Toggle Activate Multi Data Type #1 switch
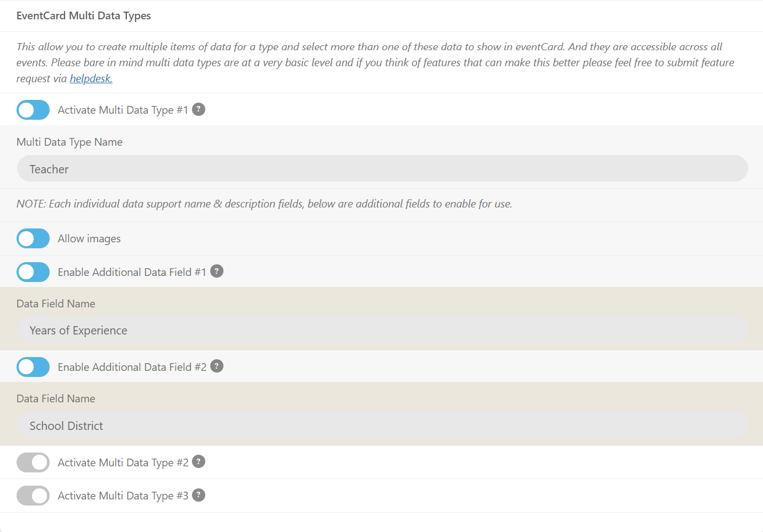Screen dimensions: 763x532 pos(33,110)
